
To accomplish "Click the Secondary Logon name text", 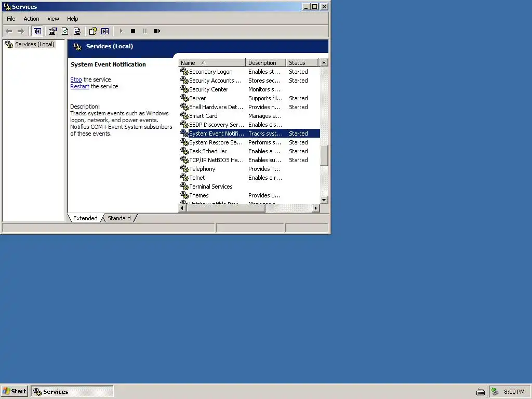I will pyautogui.click(x=211, y=72).
